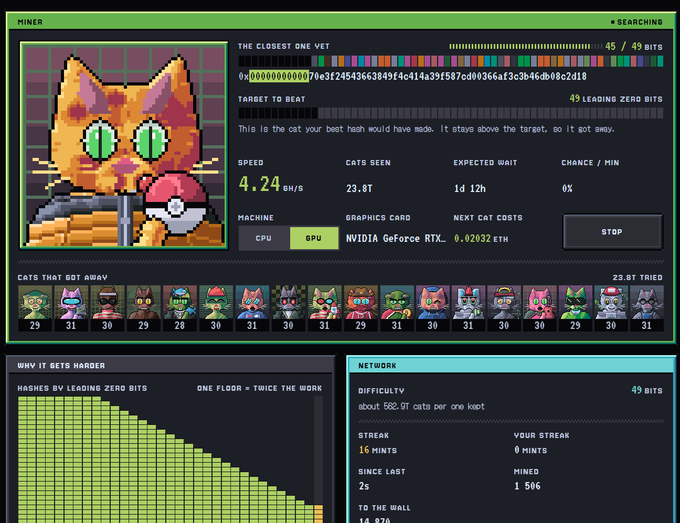Click the next cat cost 0.02032 ETH

tap(481, 239)
